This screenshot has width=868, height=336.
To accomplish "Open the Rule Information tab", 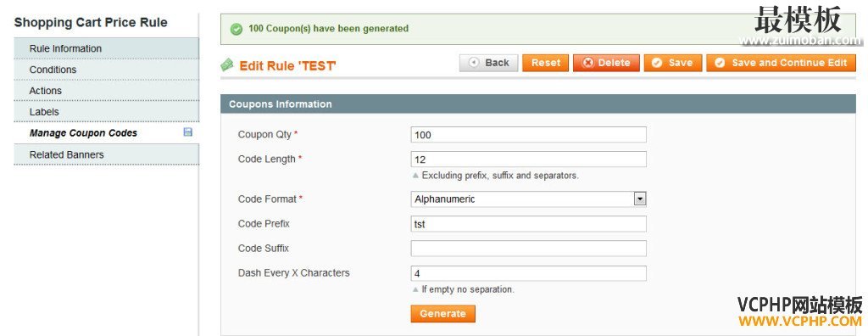I will [x=106, y=49].
